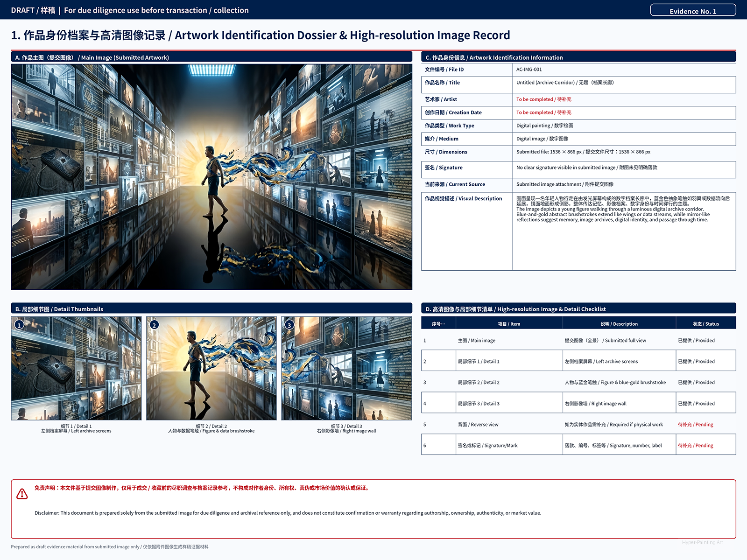Select the main submitted artwork image

(211, 177)
